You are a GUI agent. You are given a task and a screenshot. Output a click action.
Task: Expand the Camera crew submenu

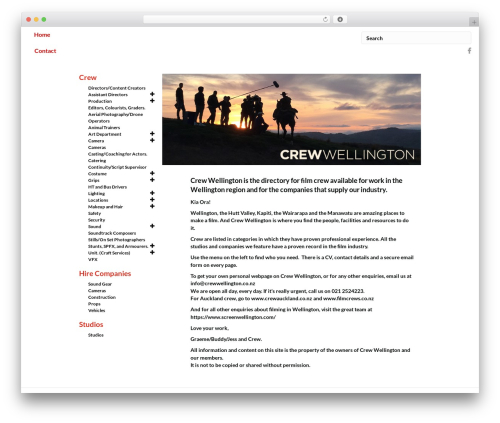tap(152, 140)
